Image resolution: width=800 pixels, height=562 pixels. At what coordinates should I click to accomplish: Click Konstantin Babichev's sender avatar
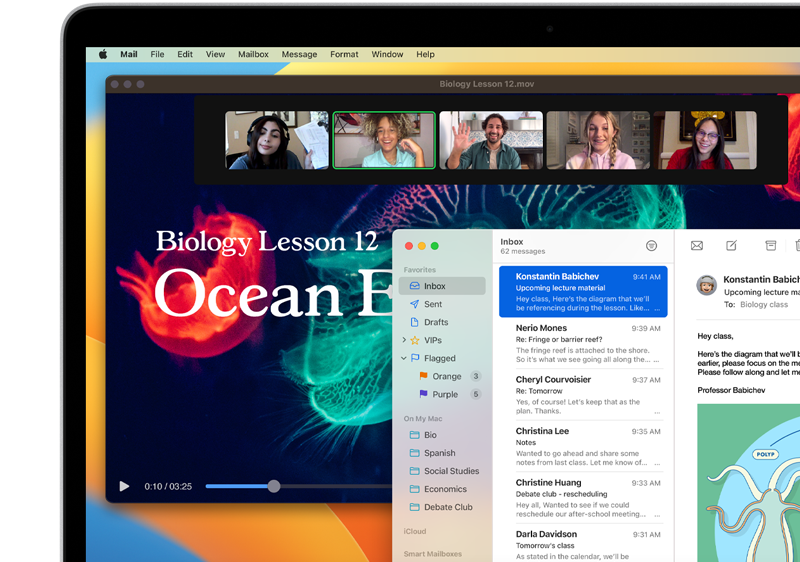pos(707,286)
